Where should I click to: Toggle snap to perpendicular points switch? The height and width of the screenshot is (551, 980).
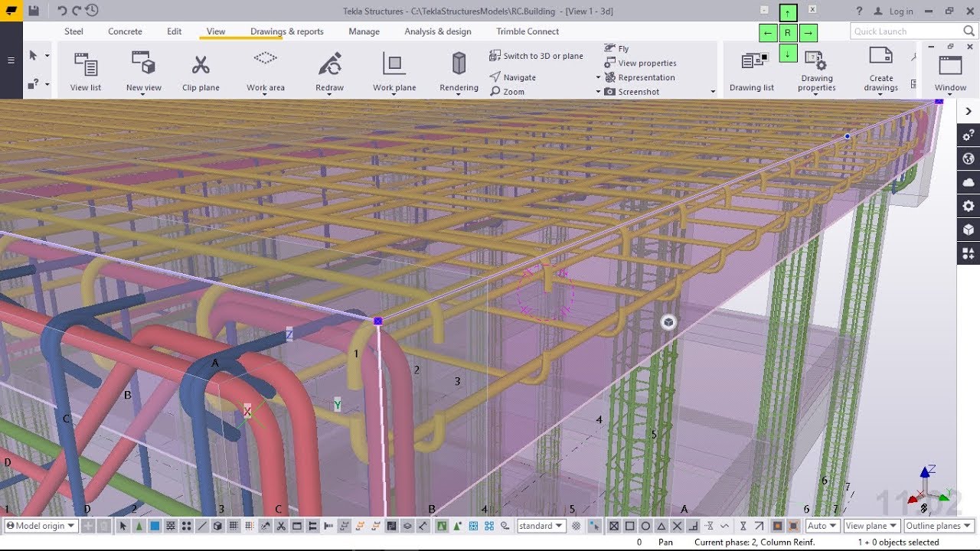click(x=693, y=526)
